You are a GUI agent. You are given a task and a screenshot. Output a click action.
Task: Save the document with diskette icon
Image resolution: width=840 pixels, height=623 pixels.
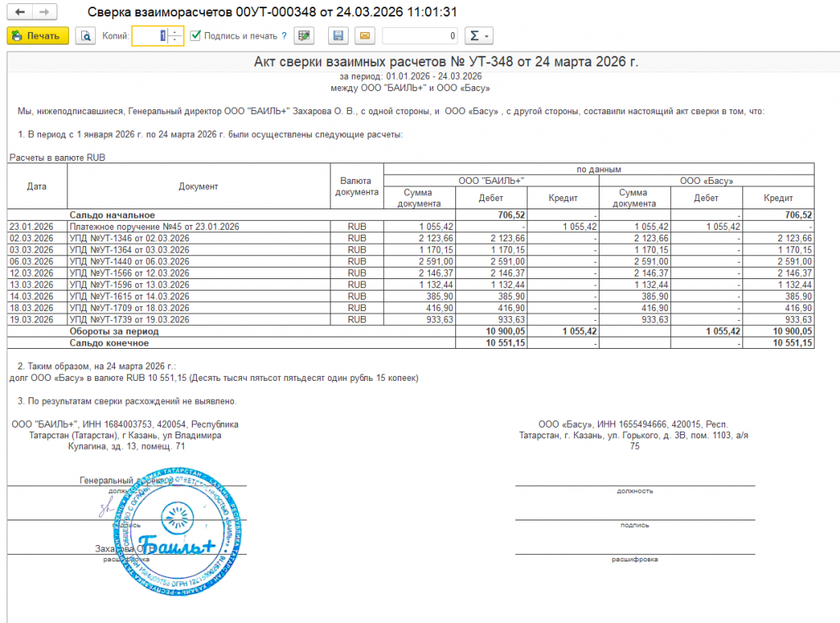(338, 36)
